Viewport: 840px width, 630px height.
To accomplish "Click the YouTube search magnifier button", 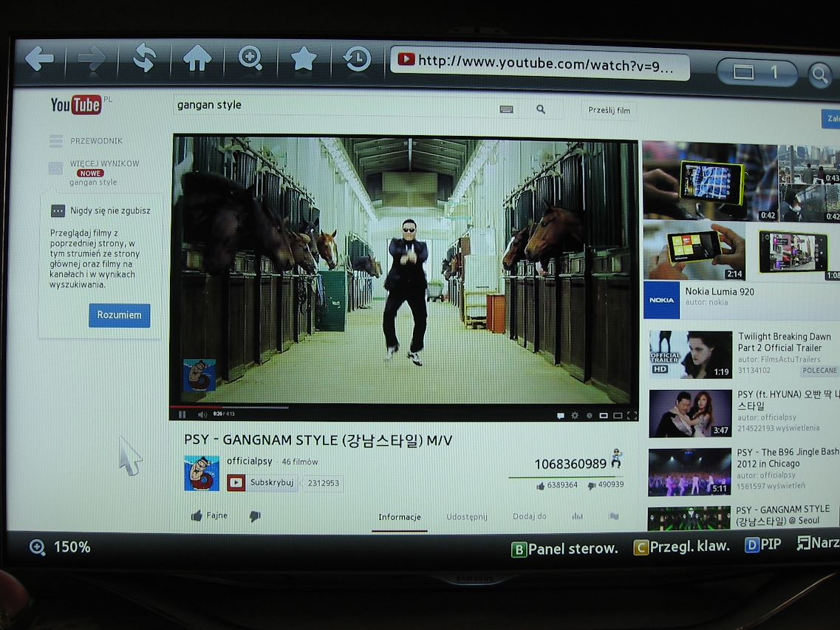I will (541, 109).
